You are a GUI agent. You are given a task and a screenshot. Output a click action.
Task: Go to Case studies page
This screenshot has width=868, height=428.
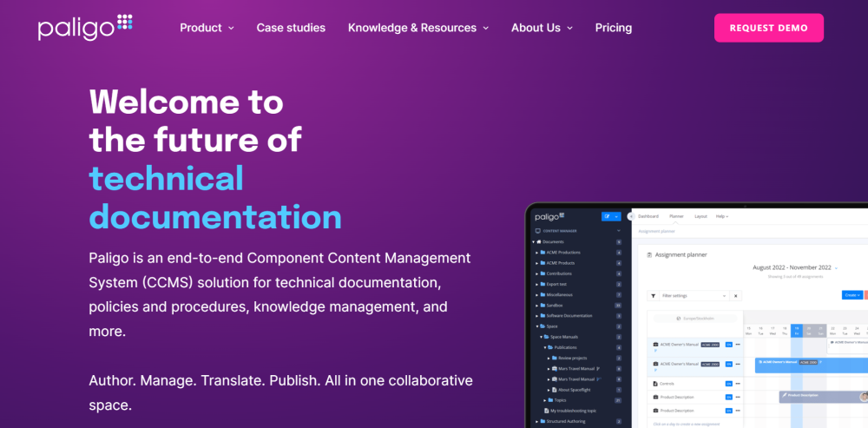(x=291, y=28)
